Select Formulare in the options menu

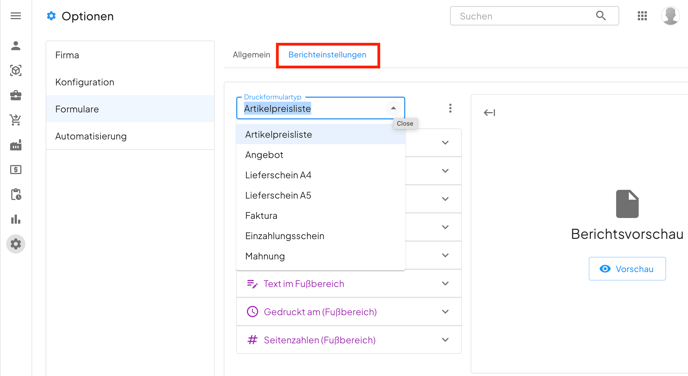click(130, 109)
